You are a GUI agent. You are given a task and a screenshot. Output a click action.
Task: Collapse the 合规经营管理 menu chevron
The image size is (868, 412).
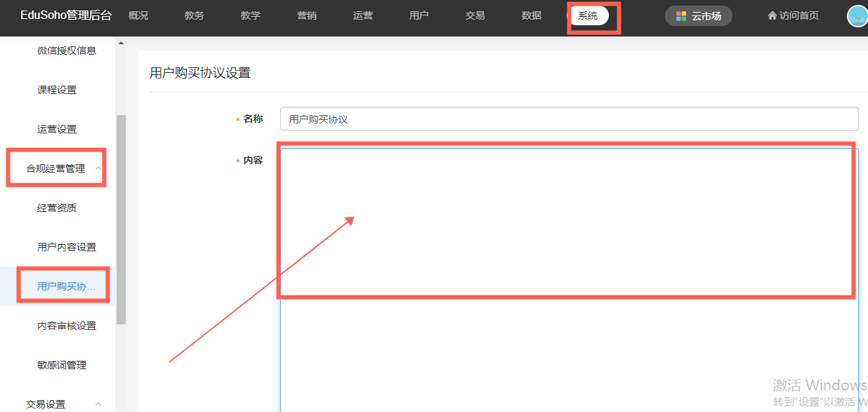[98, 168]
